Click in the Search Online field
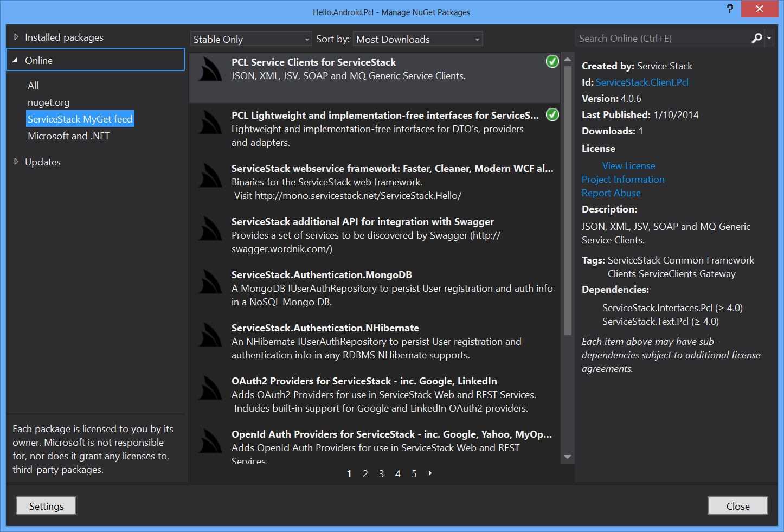 pos(661,39)
